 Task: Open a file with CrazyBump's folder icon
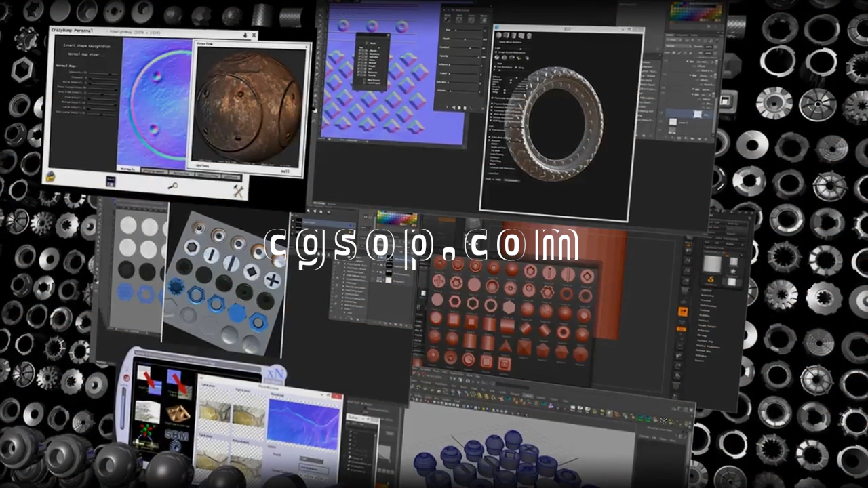click(50, 178)
